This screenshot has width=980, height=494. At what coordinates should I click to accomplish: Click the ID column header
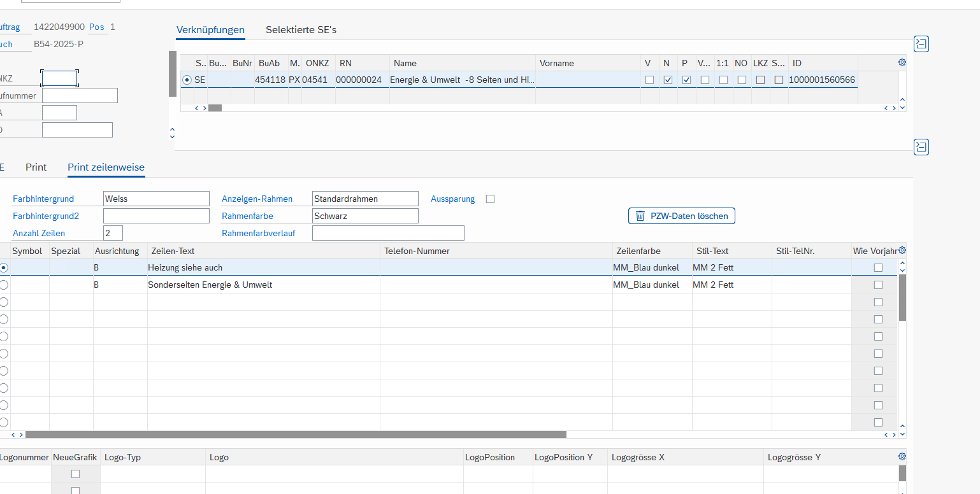[823, 63]
